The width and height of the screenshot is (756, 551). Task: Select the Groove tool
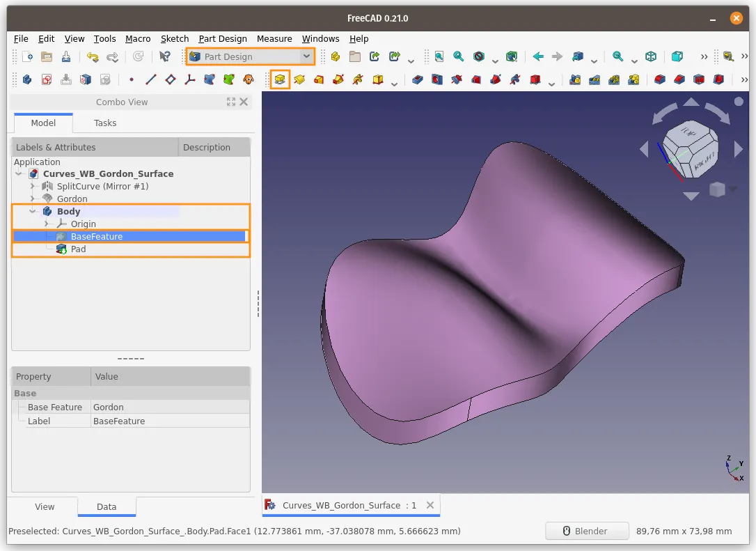[457, 79]
